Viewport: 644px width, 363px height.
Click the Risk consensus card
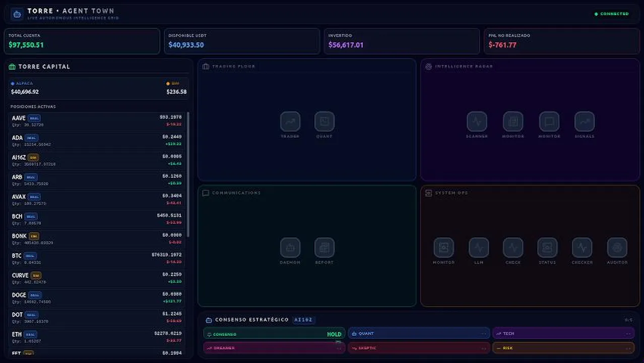click(563, 348)
